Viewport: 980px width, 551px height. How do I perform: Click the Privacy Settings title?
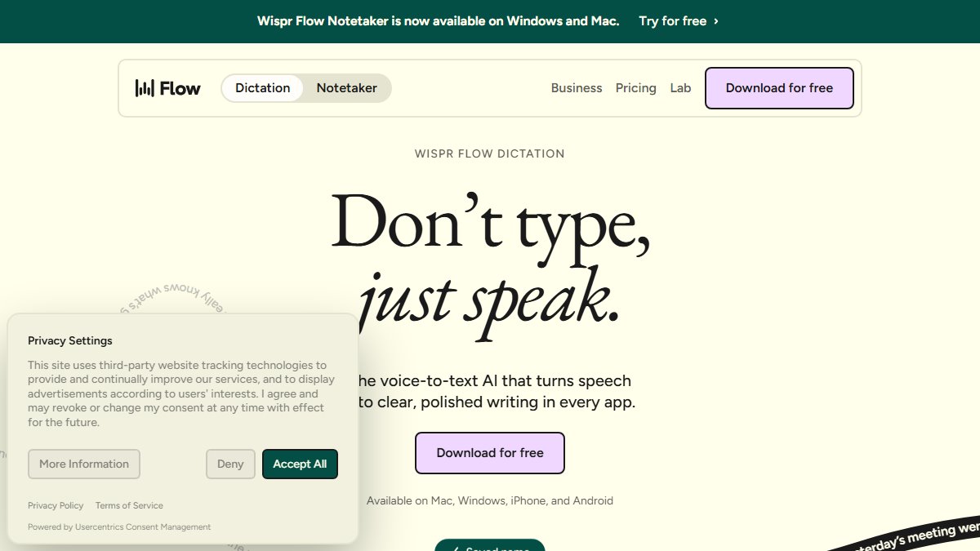click(x=70, y=340)
